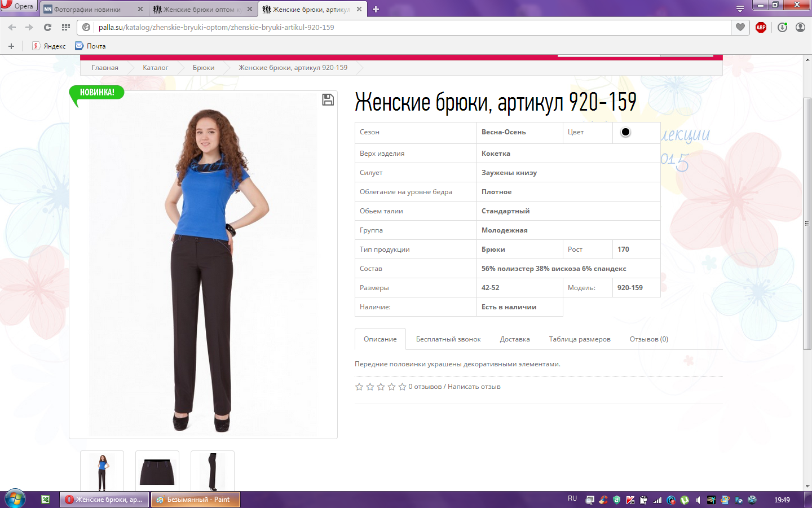
Task: Open the Отзывов (0) tab
Action: pos(649,339)
